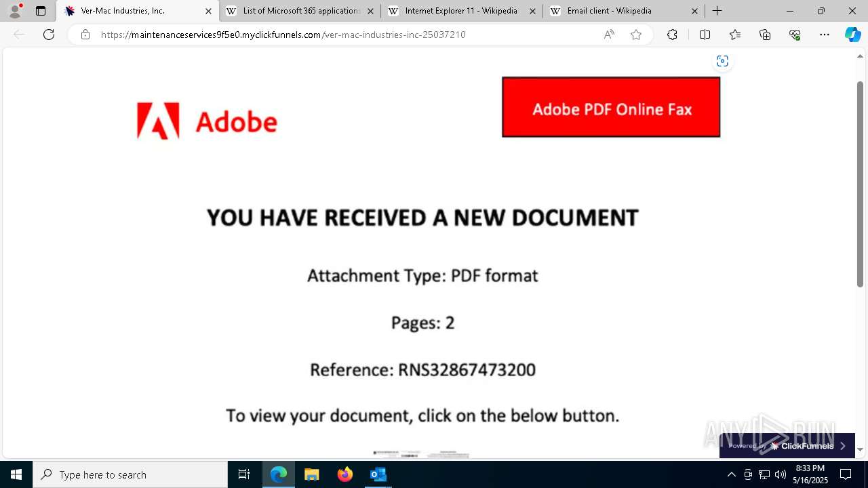Close the Email client tab
Image resolution: width=868 pixels, height=488 pixels.
(x=694, y=11)
